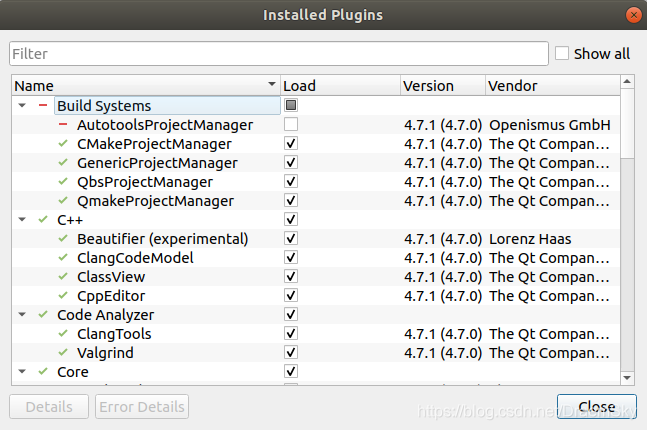
Task: Click the green check icon beside CppEditor
Action: point(63,295)
